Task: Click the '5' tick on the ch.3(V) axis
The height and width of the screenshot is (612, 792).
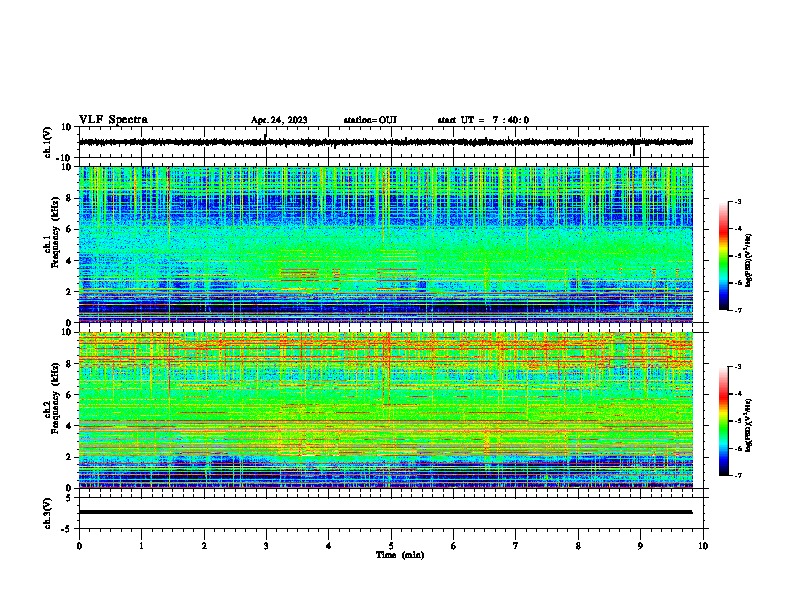Action: pos(69,497)
